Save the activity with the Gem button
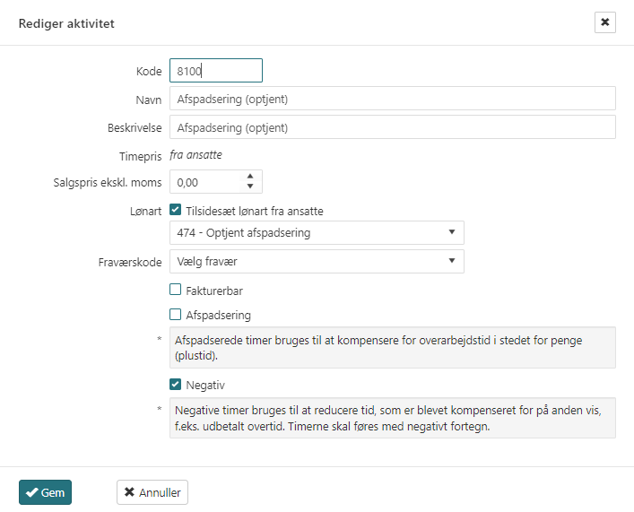 45,492
